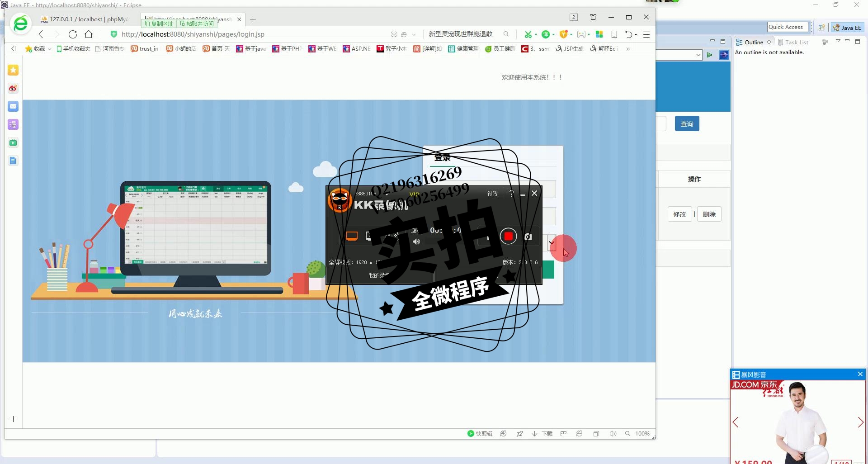Click the 360 browser logo
This screenshot has height=464, width=868.
click(21, 24)
